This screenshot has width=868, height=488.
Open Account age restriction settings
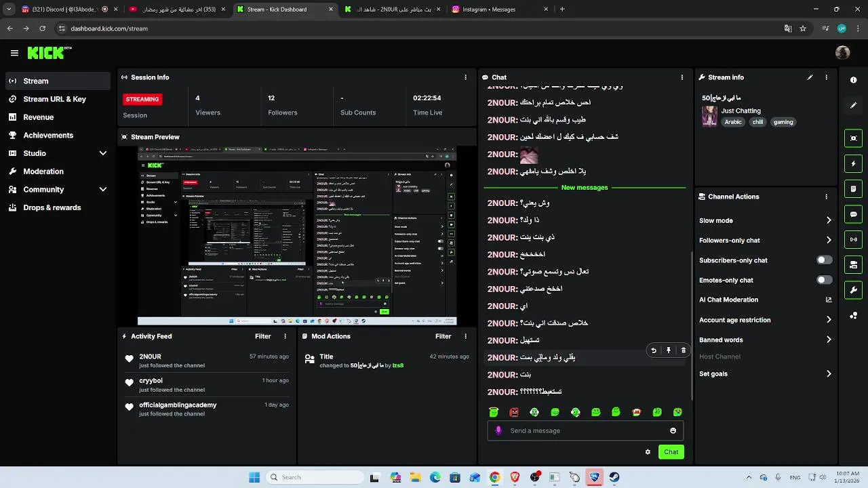coord(765,320)
